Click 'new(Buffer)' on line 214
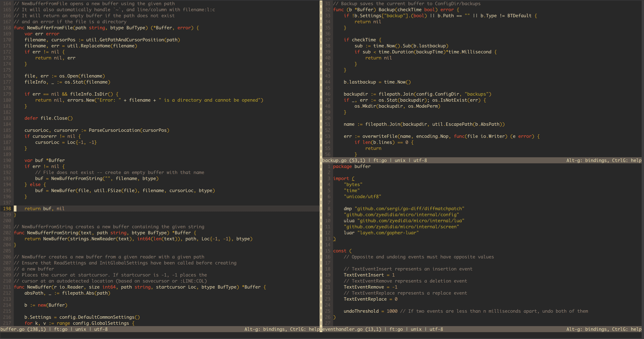Image resolution: width=644 pixels, height=339 pixels. click(x=52, y=305)
